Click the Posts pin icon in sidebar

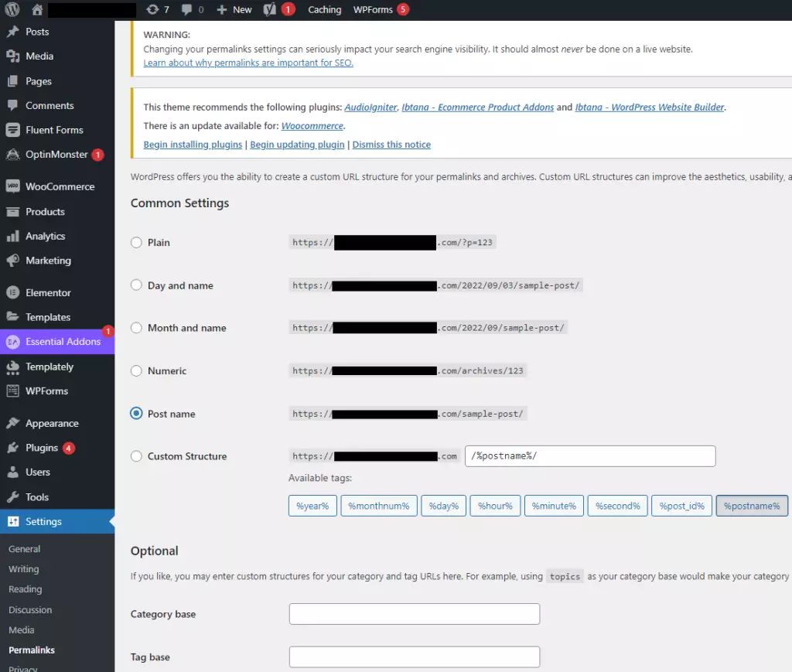click(12, 32)
